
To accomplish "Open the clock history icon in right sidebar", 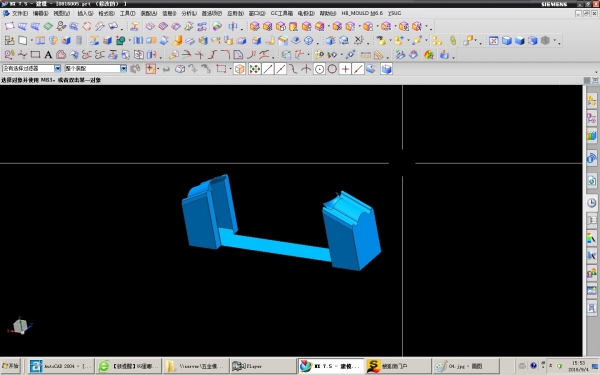I will [592, 202].
